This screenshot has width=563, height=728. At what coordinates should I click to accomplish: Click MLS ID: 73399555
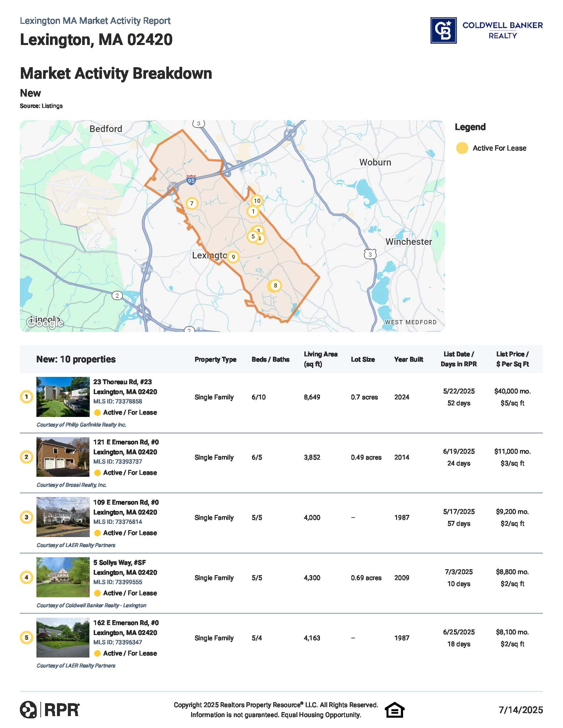click(118, 582)
